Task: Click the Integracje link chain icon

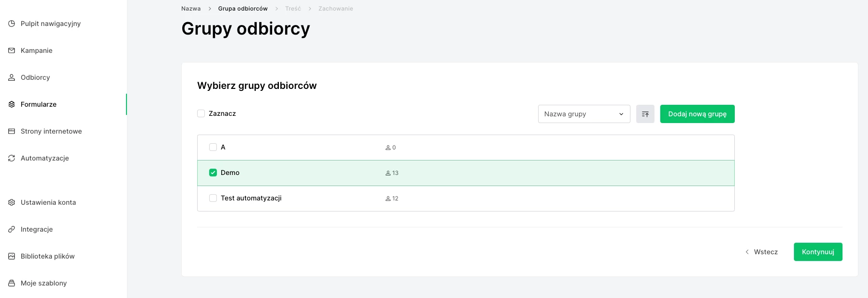Action: pyautogui.click(x=12, y=229)
